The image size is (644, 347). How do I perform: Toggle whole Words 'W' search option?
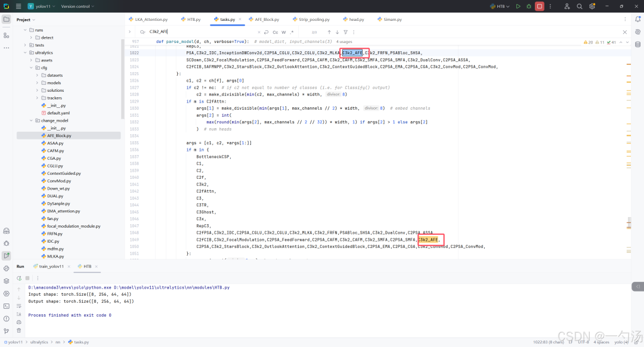284,32
